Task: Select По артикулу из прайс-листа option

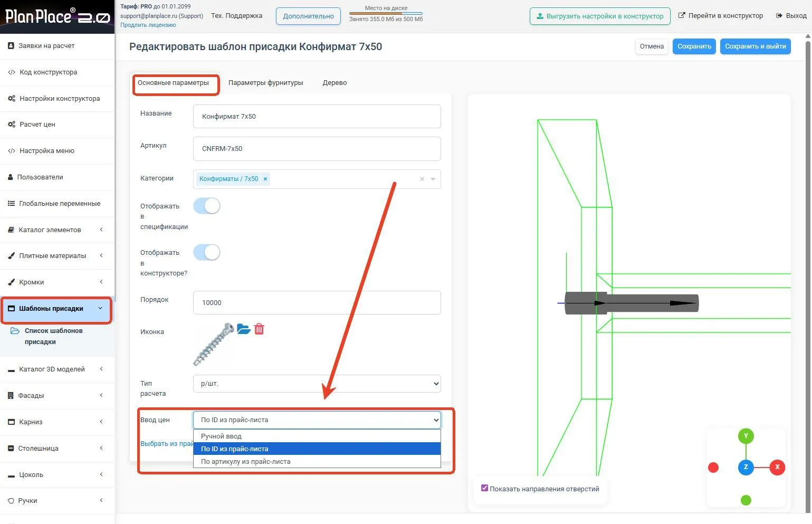Action: coord(317,461)
